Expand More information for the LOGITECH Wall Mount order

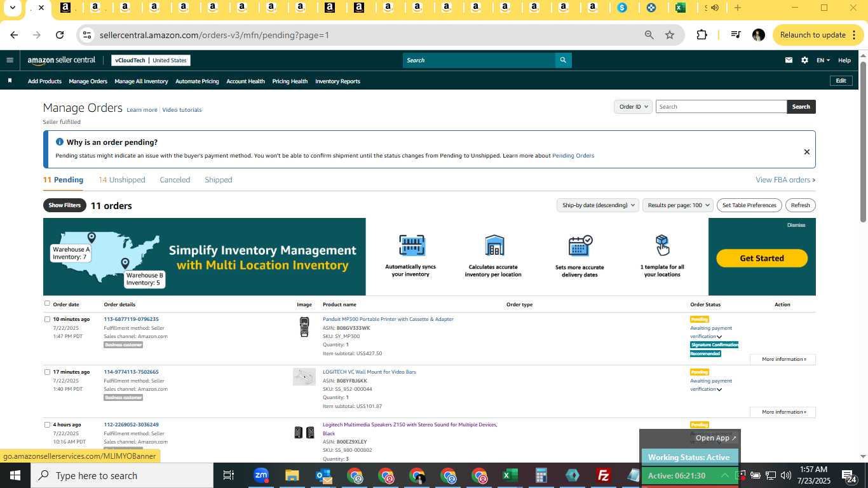783,412
